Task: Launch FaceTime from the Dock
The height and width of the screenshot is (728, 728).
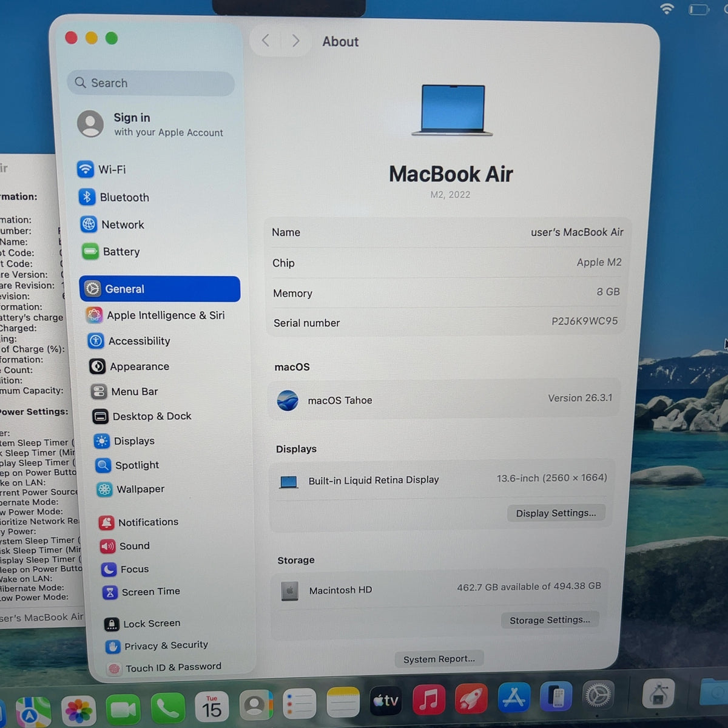Action: (x=123, y=709)
